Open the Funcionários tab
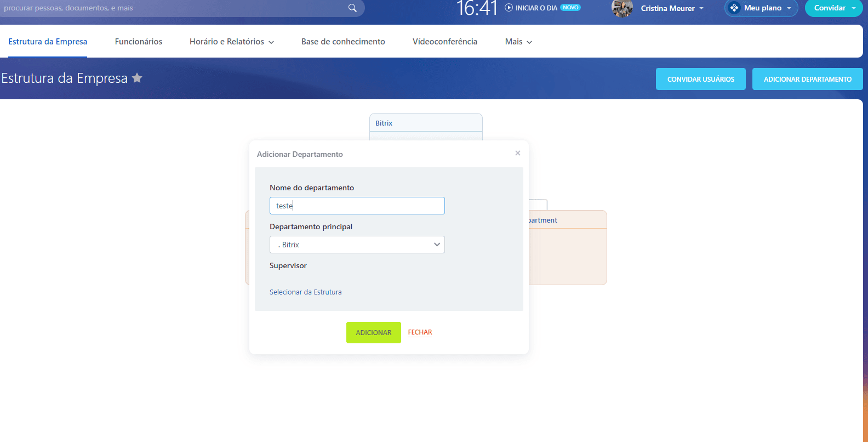The height and width of the screenshot is (442, 868). pyautogui.click(x=139, y=42)
